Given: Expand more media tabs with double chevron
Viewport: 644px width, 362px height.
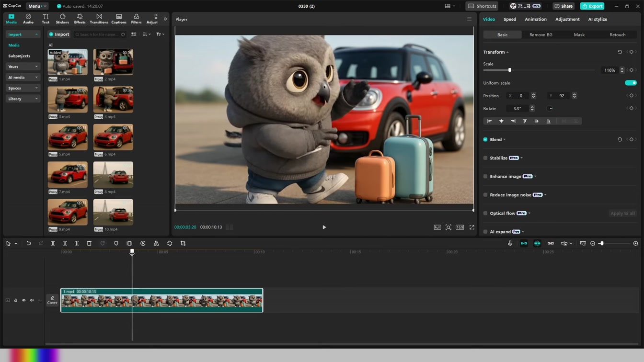Looking at the screenshot, I should [165, 19].
